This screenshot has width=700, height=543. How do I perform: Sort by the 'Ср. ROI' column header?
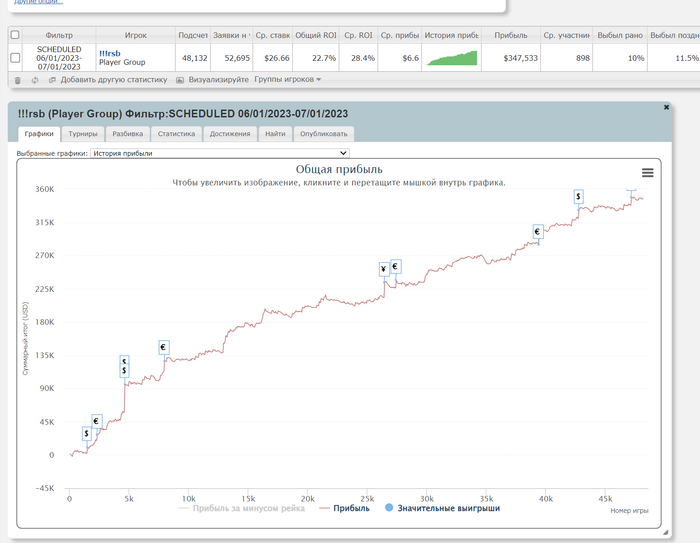pyautogui.click(x=358, y=35)
